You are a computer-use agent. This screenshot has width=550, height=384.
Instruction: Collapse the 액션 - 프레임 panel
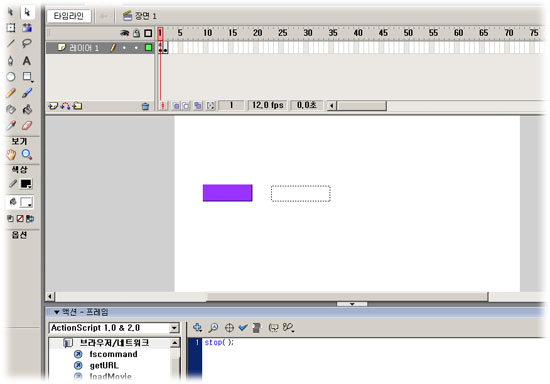coord(56,312)
